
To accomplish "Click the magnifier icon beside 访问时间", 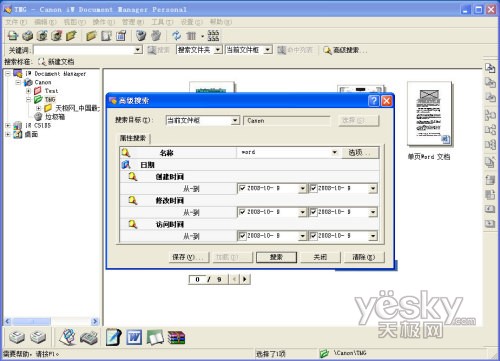I will (133, 224).
